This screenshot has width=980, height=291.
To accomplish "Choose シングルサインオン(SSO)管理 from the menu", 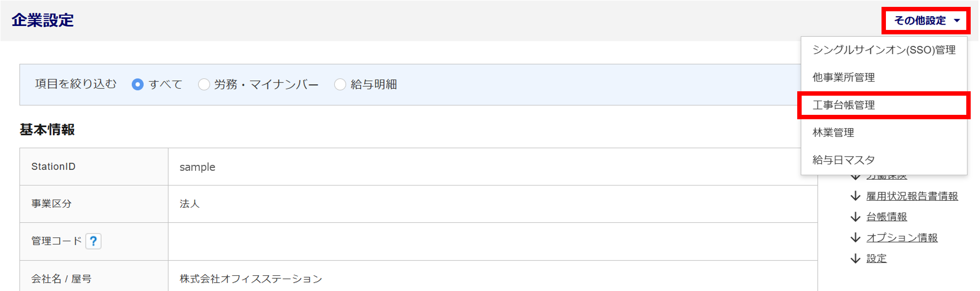I will pos(884,50).
